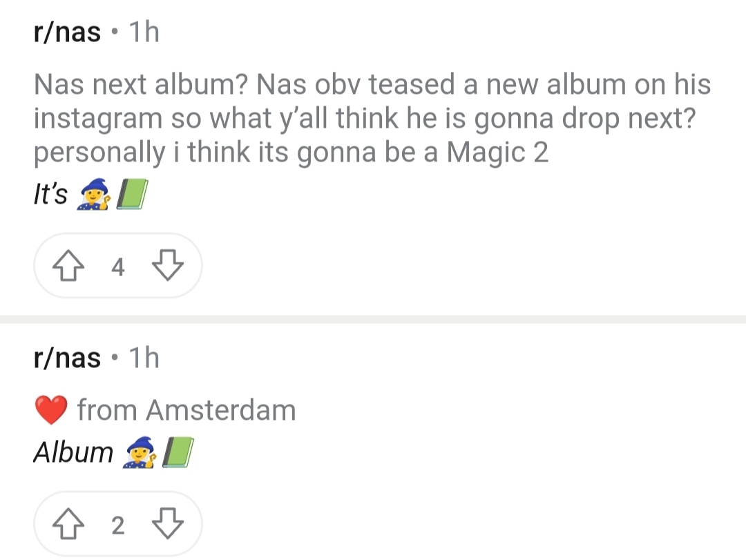Click the vote count showing 2
The image size is (746, 560).
point(118,525)
